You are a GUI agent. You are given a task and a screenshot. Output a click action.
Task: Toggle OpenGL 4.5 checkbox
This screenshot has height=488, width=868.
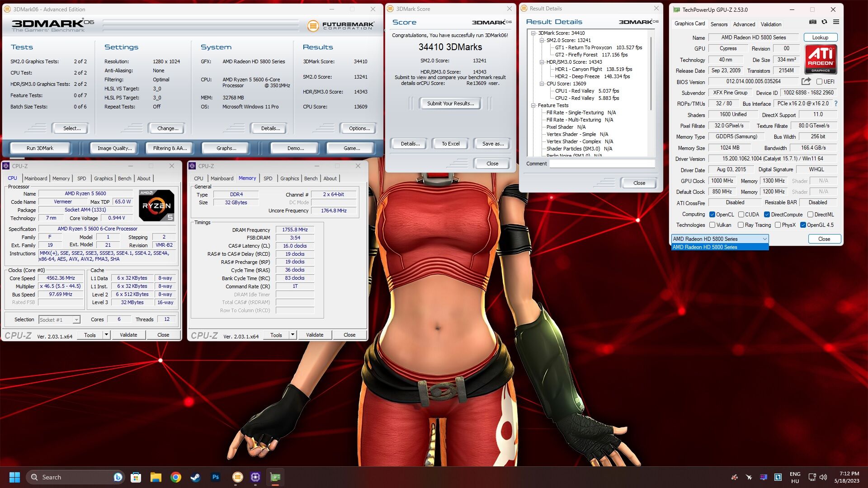(x=803, y=225)
